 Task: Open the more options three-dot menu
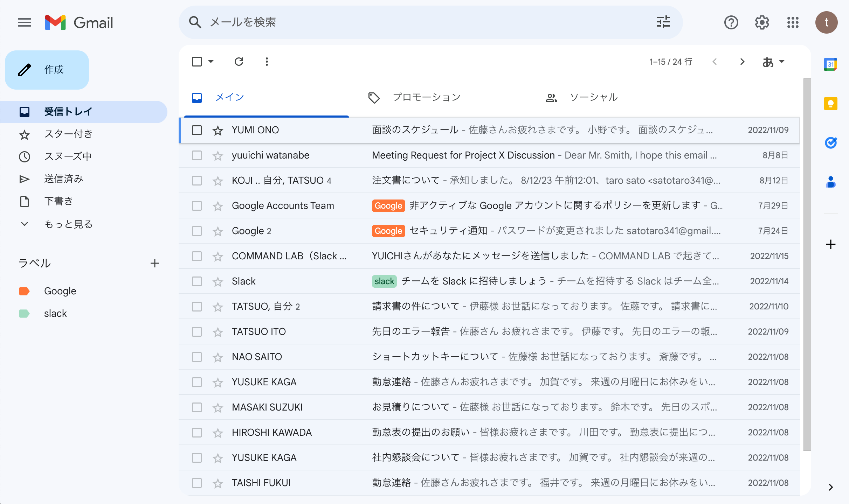pos(267,62)
